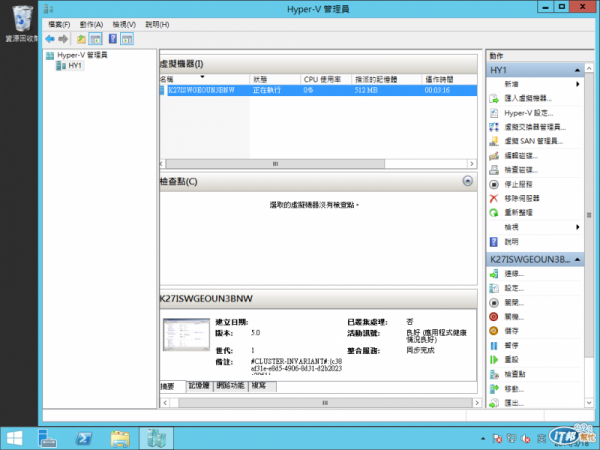The image size is (600, 450).
Task: Open 虛擬 SAN 管理員 action
Action: [533, 141]
